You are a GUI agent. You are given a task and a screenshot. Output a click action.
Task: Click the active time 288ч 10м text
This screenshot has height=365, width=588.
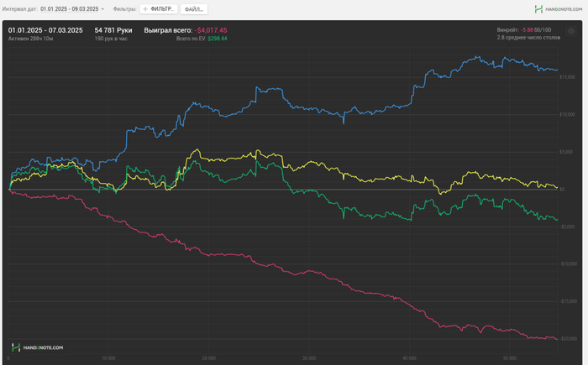(29, 39)
